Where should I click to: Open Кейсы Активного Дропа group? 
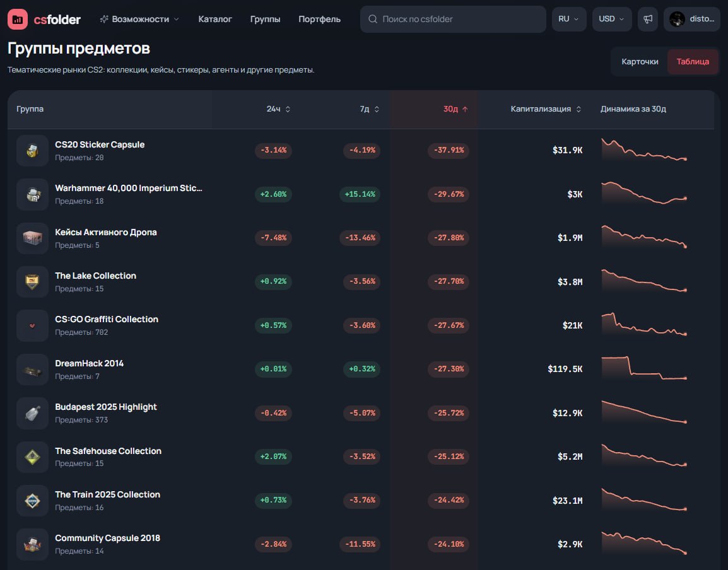pos(106,232)
